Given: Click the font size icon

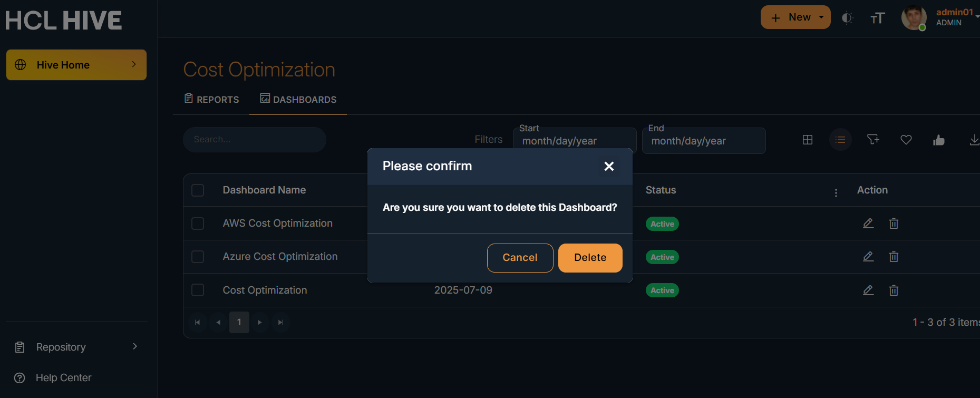Looking at the screenshot, I should [x=877, y=18].
